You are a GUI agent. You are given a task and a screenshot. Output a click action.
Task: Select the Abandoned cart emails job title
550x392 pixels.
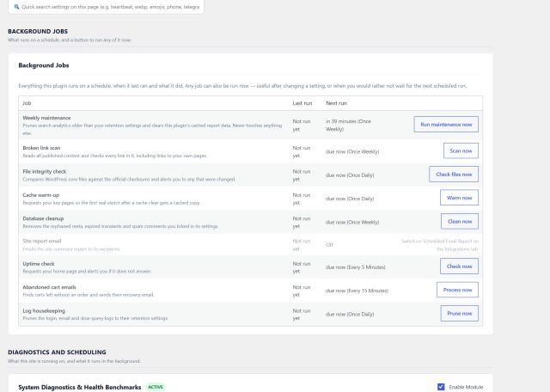50,287
